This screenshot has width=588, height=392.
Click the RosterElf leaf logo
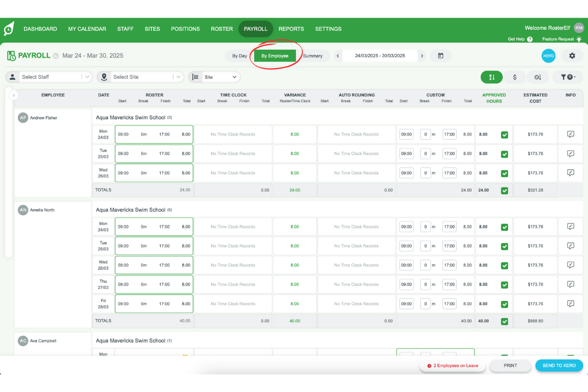click(9, 28)
